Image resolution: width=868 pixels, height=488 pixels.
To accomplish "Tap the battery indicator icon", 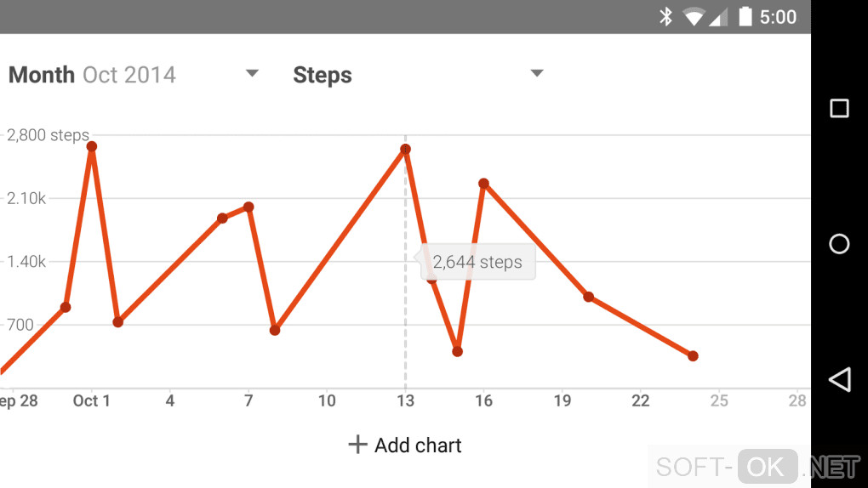I will pos(745,17).
